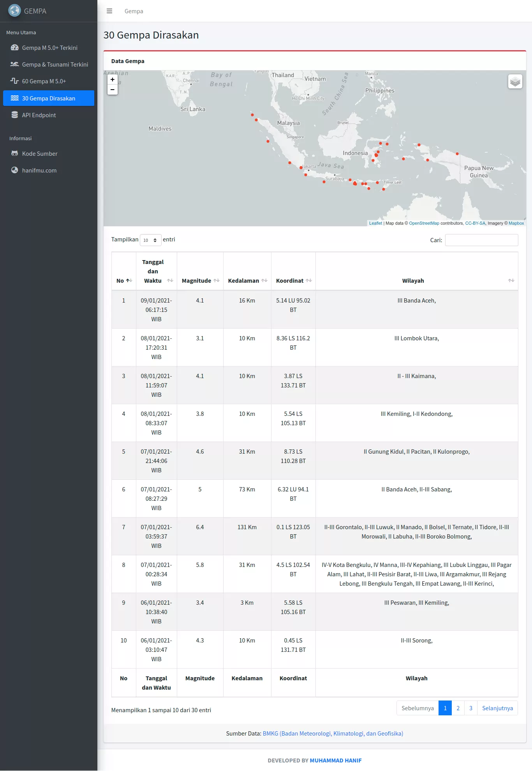Go to pagination page 1
This screenshot has height=771, width=532.
pos(445,708)
